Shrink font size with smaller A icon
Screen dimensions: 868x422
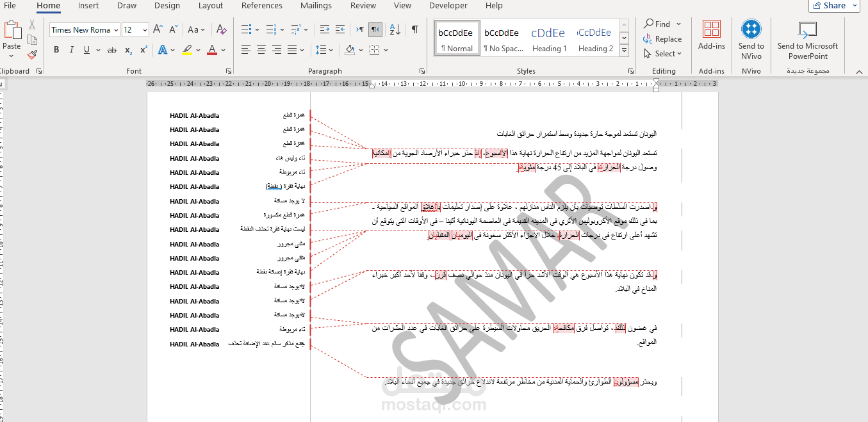174,29
